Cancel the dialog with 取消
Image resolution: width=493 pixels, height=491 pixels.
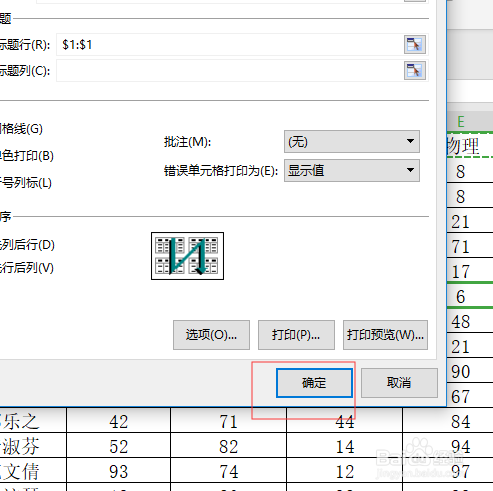coord(399,383)
